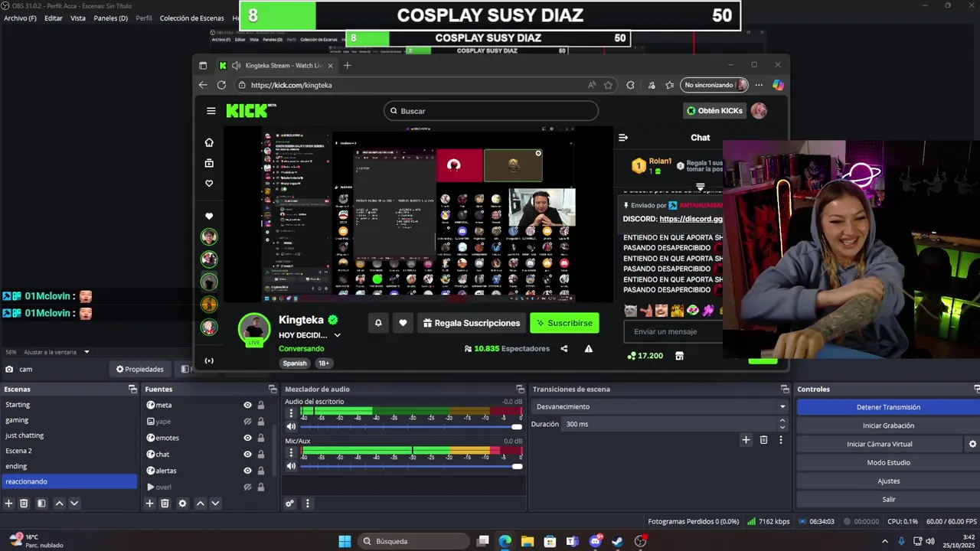The width and height of the screenshot is (980, 551).
Task: Report stream with warning triangle icon
Action: [x=589, y=349]
